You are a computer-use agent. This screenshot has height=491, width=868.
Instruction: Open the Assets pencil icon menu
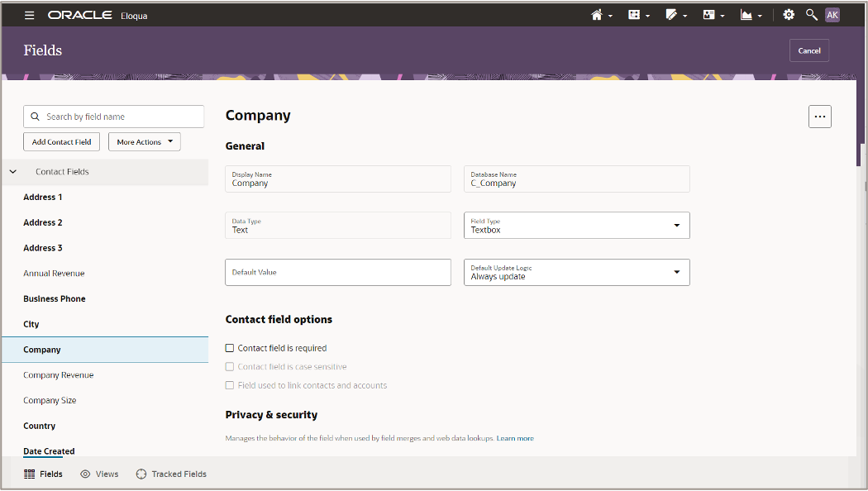671,15
